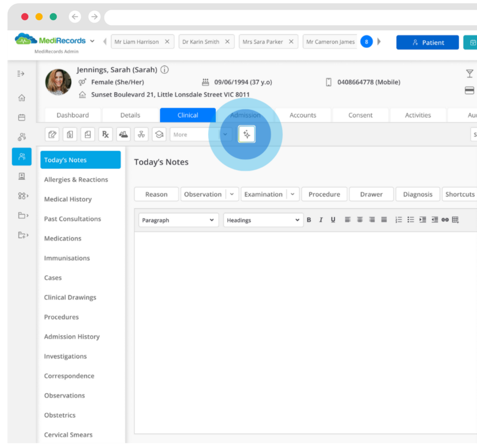The height and width of the screenshot is (448, 477).
Task: Click the pathology flask icon
Action: 123,135
